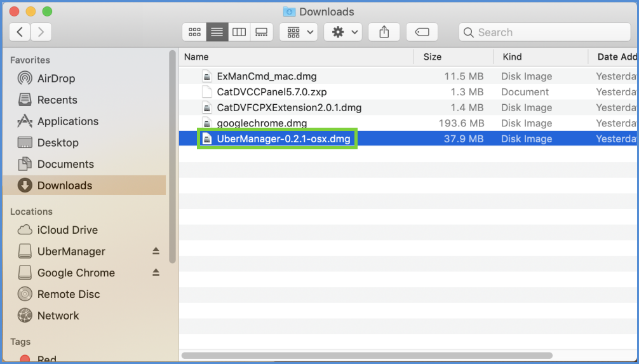Open the group-by items dropdown
639x364 pixels.
[299, 32]
